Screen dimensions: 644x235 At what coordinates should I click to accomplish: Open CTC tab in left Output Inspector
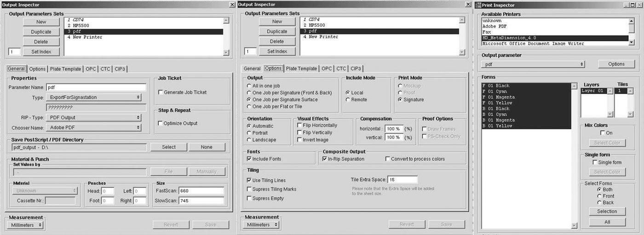pos(105,69)
